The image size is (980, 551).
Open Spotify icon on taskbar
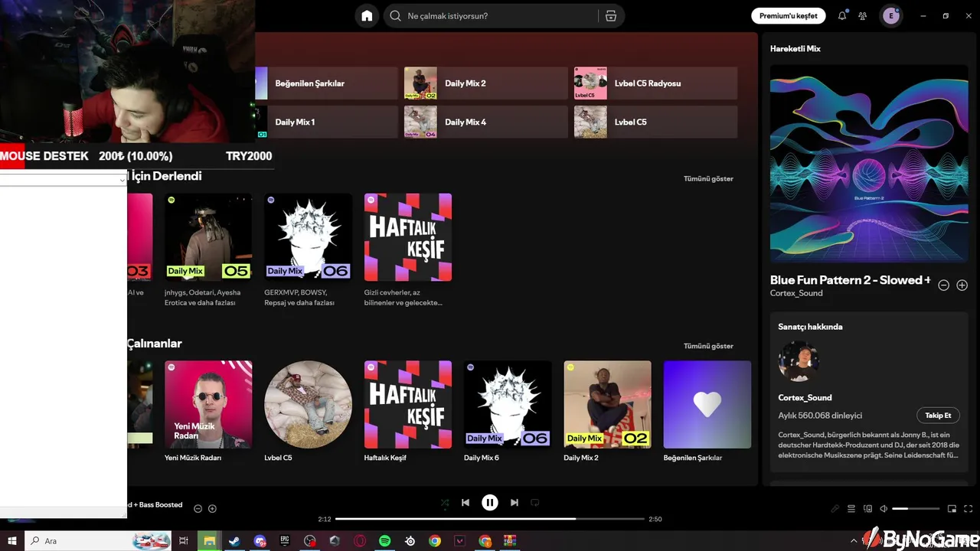(385, 541)
